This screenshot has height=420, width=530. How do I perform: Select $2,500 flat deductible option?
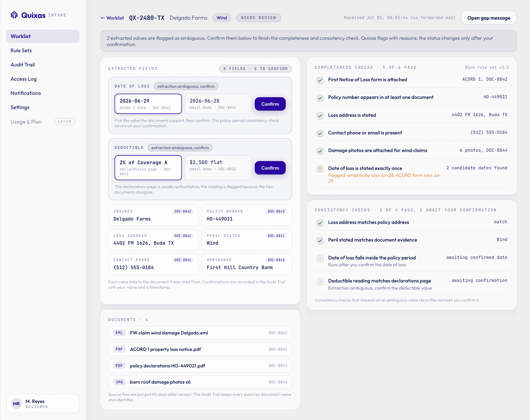click(x=218, y=168)
